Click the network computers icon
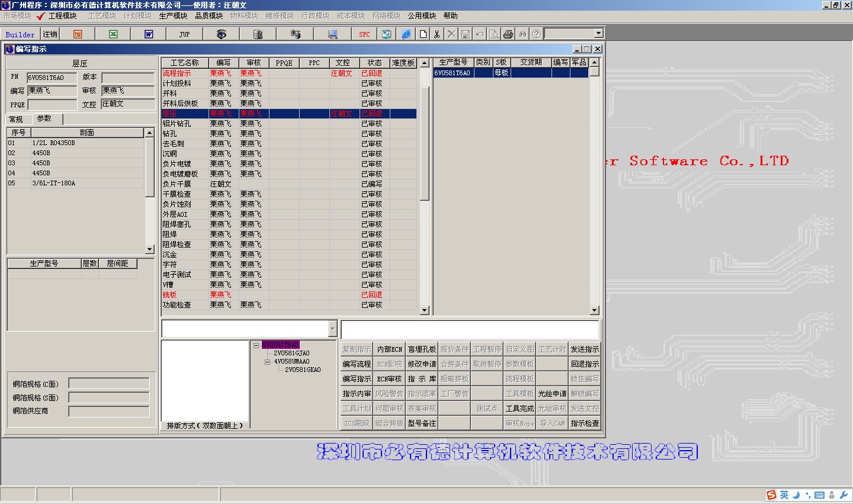853x504 pixels. [x=296, y=34]
